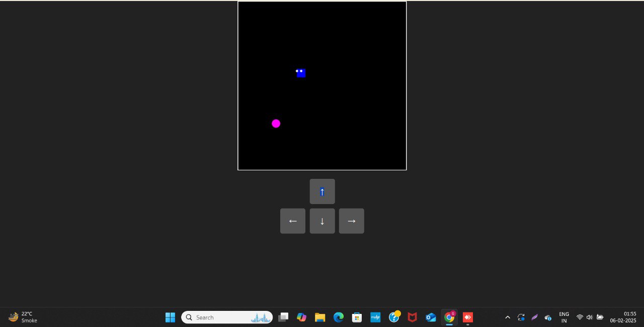Launch Copilot from the taskbar

pyautogui.click(x=301, y=317)
